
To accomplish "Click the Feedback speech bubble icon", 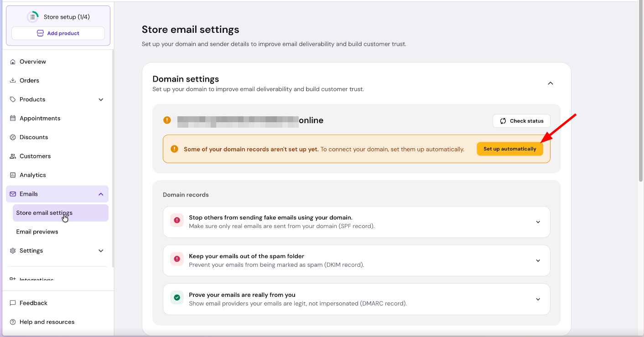I will 13,303.
